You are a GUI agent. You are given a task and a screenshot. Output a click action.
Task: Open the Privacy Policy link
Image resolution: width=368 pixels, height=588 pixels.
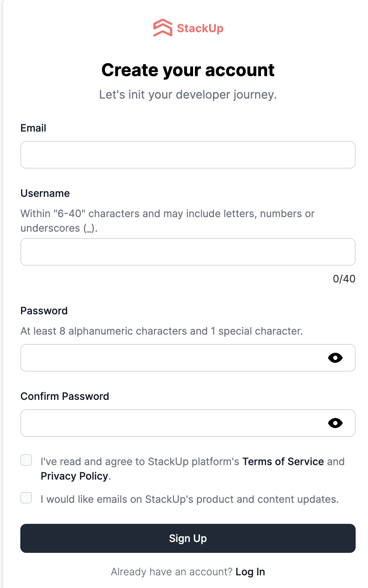[x=74, y=476]
